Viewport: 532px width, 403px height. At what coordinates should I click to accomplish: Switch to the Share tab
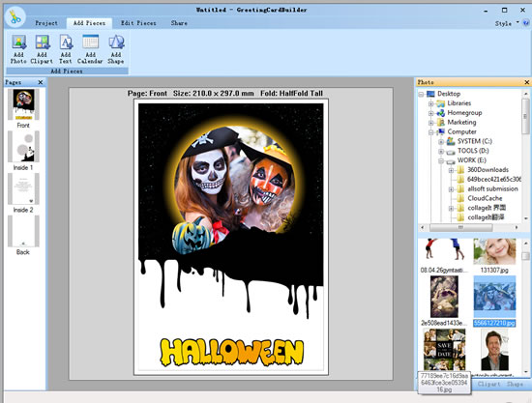(179, 23)
